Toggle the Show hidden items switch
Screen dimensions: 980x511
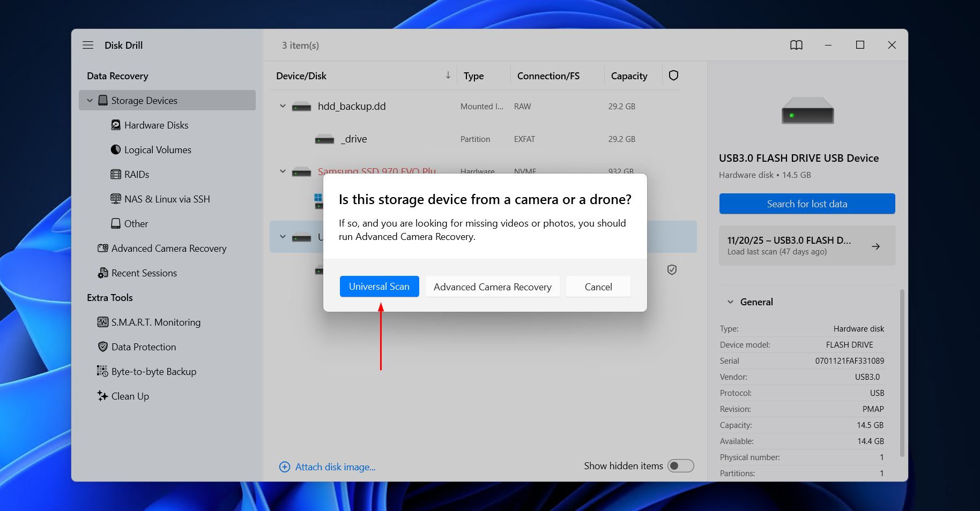pyautogui.click(x=681, y=465)
